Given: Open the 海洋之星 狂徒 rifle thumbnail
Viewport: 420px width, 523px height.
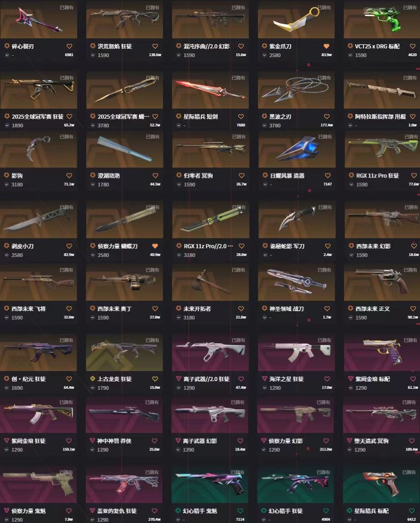Looking at the screenshot, I should [296, 353].
